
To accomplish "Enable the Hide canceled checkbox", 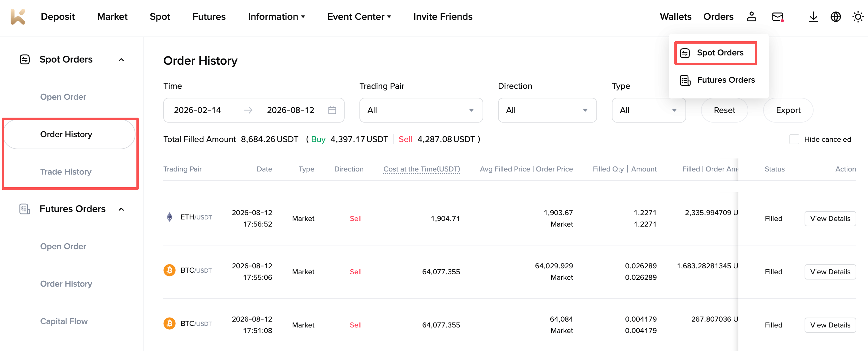I will click(794, 139).
